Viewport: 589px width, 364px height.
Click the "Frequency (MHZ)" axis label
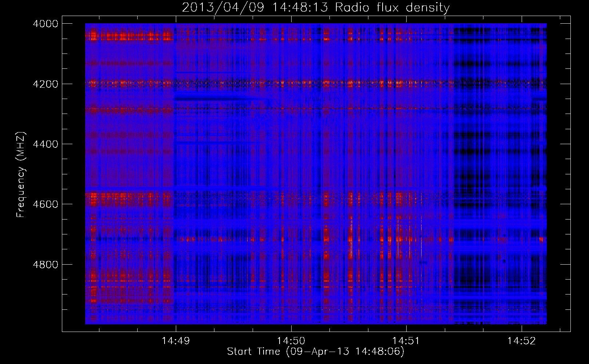tap(21, 175)
